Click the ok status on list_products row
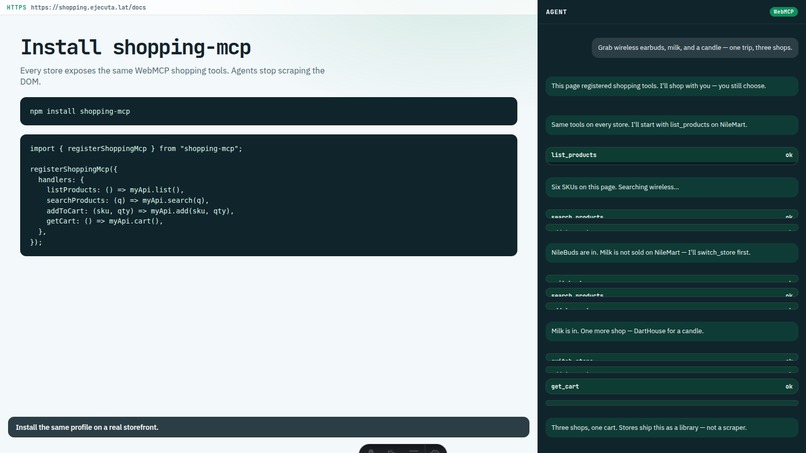Screen dimensions: 806x453 [x=789, y=155]
